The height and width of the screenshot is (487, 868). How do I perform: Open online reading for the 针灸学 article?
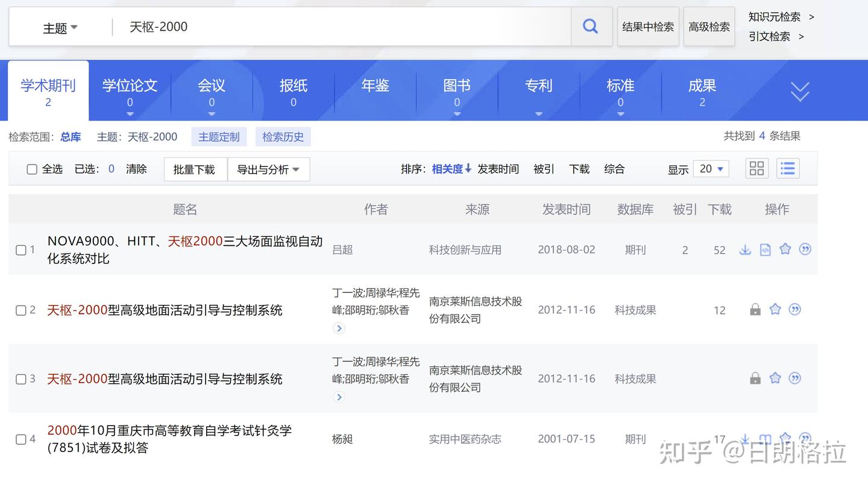[x=765, y=439]
